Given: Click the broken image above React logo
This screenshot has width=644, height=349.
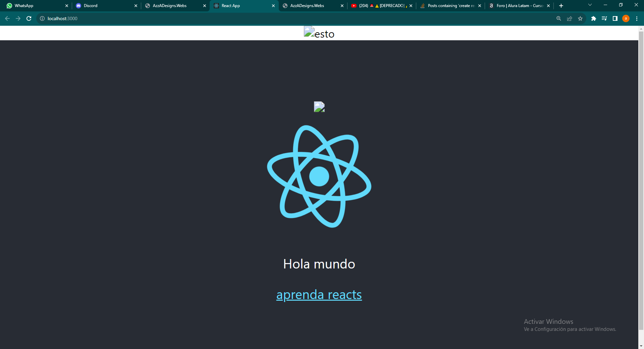Looking at the screenshot, I should point(319,107).
